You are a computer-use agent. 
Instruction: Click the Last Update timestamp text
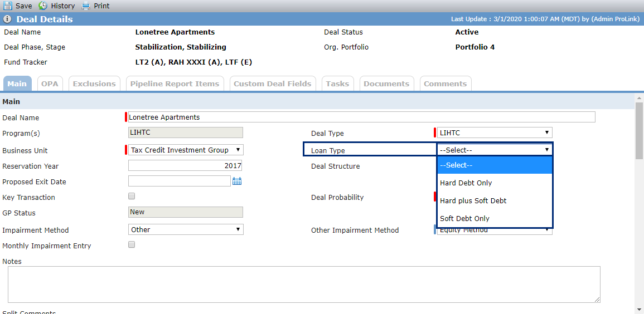tap(545, 19)
